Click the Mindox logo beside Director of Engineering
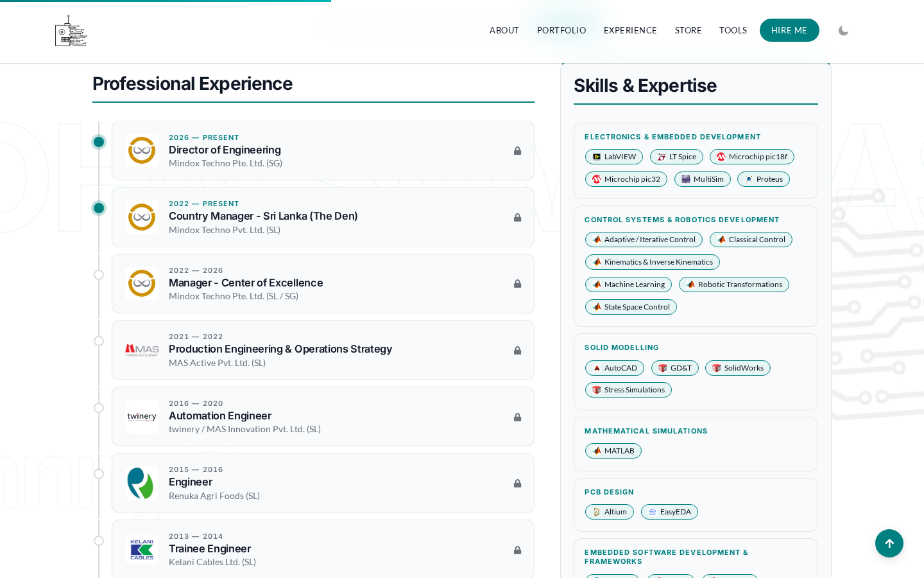Screen dimensions: 924x578 coord(142,151)
